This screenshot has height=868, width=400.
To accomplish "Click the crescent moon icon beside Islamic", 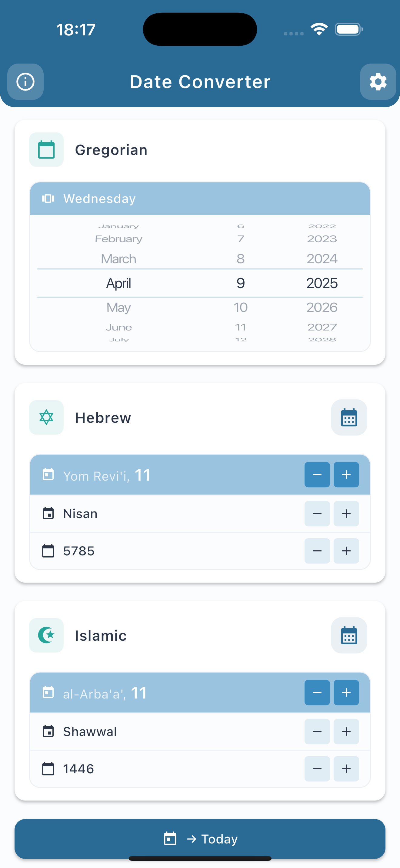I will [x=46, y=636].
